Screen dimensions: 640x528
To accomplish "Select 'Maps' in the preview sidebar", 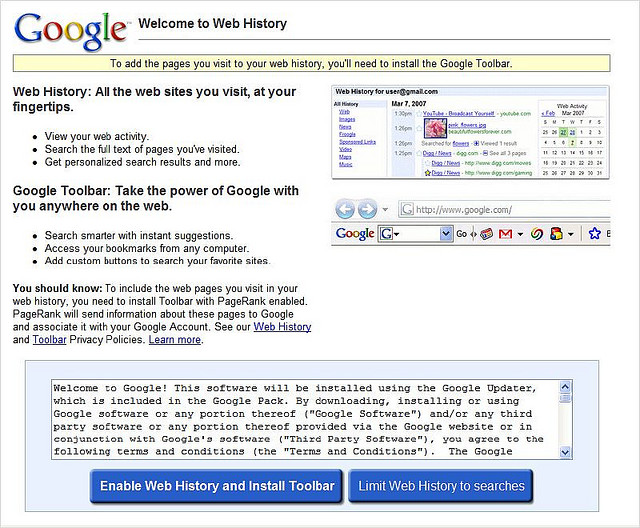I will 345,157.
